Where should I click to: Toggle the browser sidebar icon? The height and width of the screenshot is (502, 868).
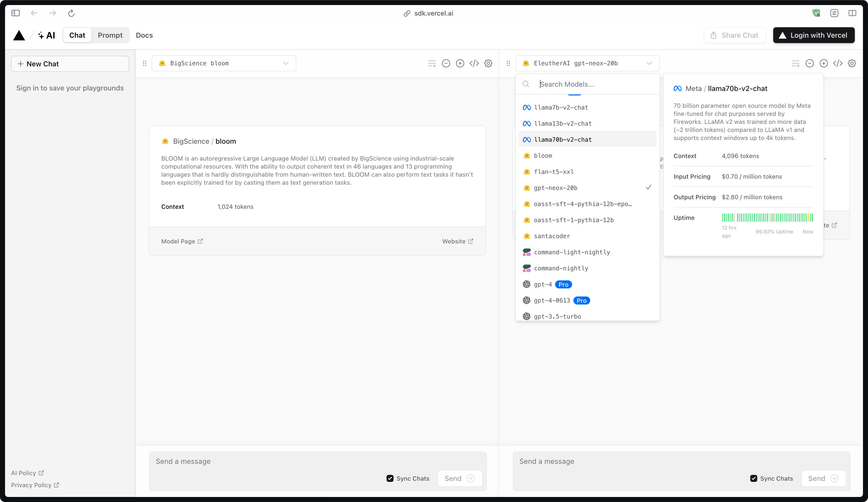pos(16,13)
